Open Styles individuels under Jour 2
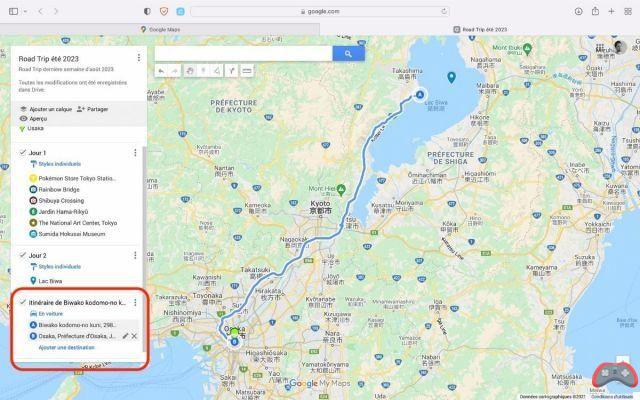Viewport: 640px width, 400px height. pos(56,267)
